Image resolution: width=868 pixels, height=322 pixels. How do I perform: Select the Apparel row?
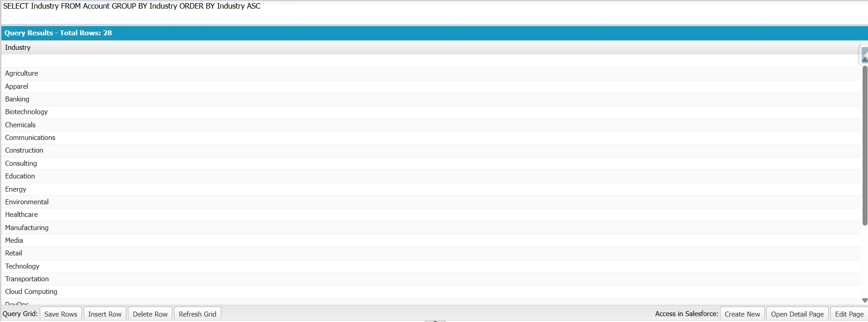click(431, 87)
